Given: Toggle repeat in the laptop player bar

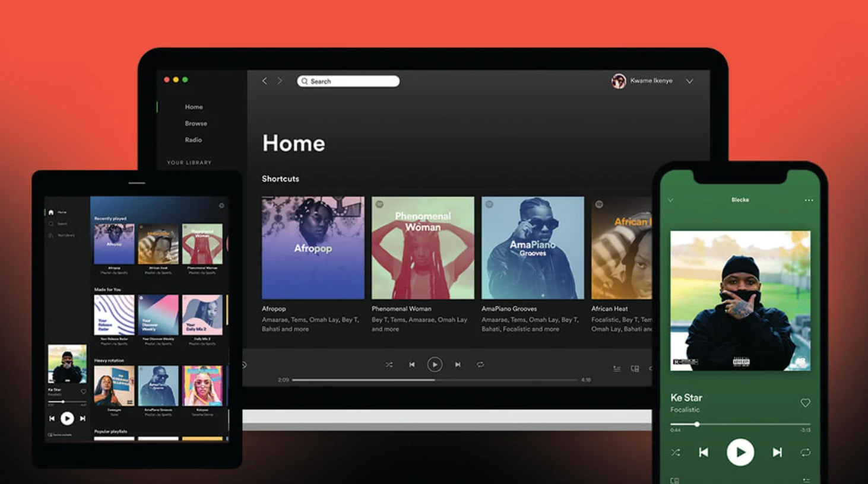Looking at the screenshot, I should [x=480, y=364].
